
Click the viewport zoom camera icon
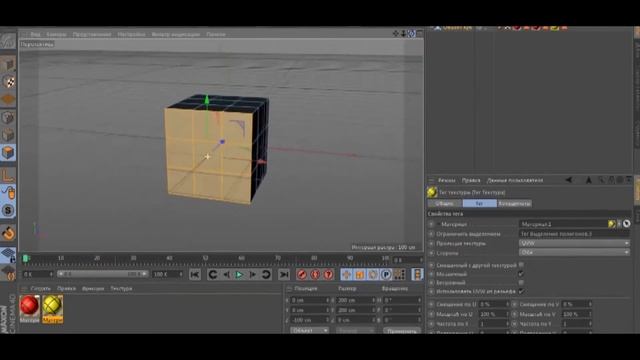click(403, 34)
